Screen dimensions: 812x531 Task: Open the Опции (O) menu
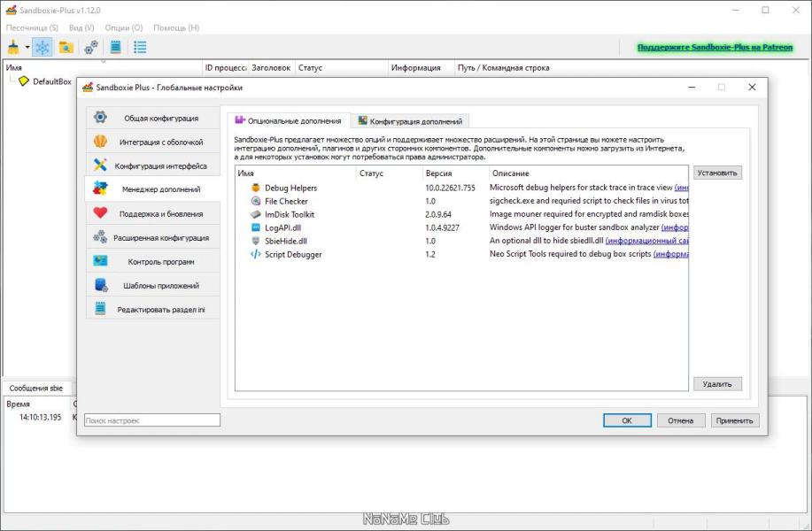click(x=124, y=27)
